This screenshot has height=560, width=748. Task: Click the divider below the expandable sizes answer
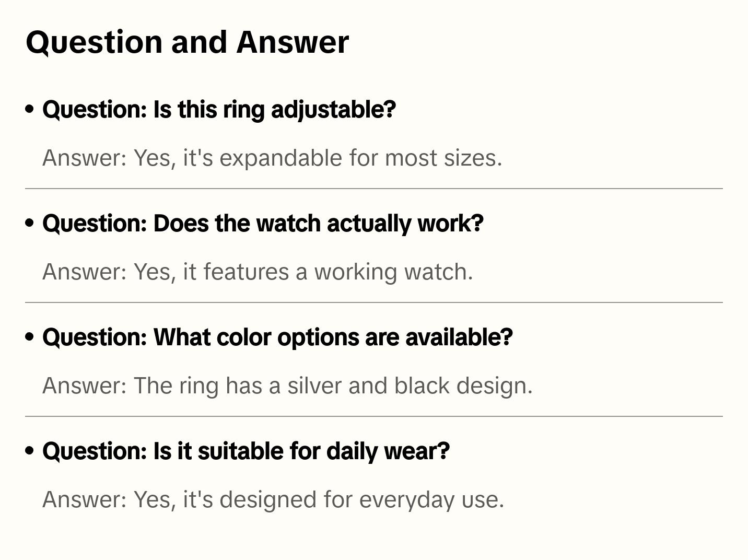tap(374, 189)
